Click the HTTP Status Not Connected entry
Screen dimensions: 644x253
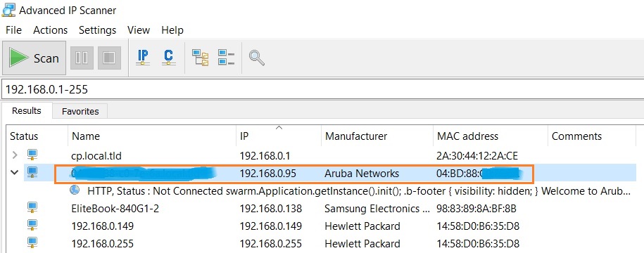[358, 191]
